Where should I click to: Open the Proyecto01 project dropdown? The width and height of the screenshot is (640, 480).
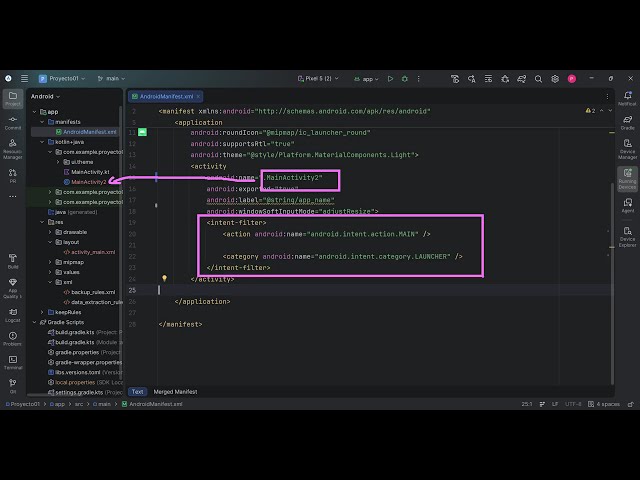pyautogui.click(x=62, y=78)
